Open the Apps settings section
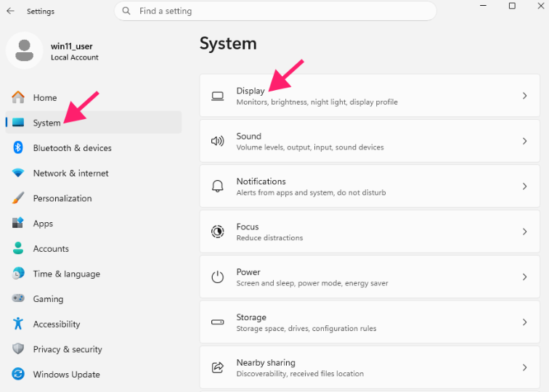 (x=94, y=224)
